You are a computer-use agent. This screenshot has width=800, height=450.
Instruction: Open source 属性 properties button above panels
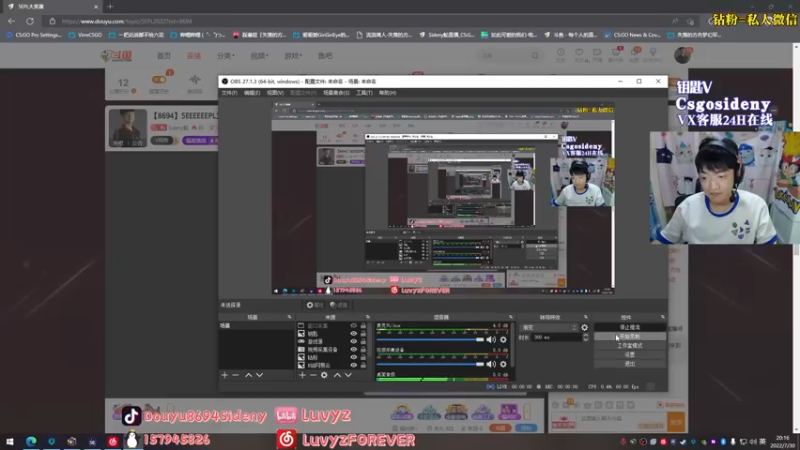tap(315, 305)
